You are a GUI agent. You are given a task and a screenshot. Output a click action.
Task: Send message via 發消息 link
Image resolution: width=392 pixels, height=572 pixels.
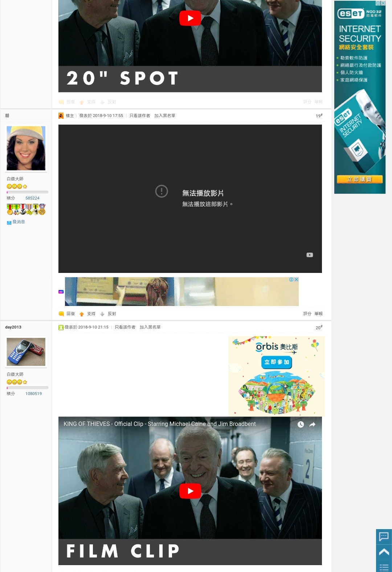click(19, 222)
